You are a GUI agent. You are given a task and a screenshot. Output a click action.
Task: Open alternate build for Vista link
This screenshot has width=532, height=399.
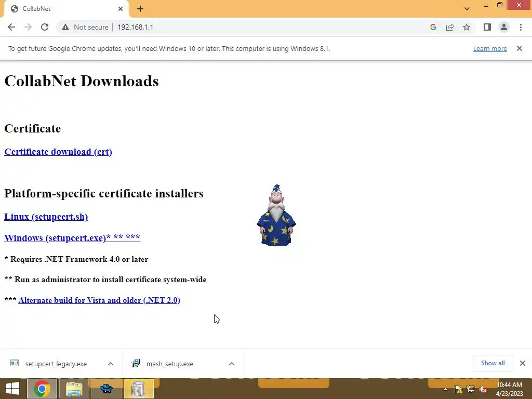pyautogui.click(x=99, y=300)
